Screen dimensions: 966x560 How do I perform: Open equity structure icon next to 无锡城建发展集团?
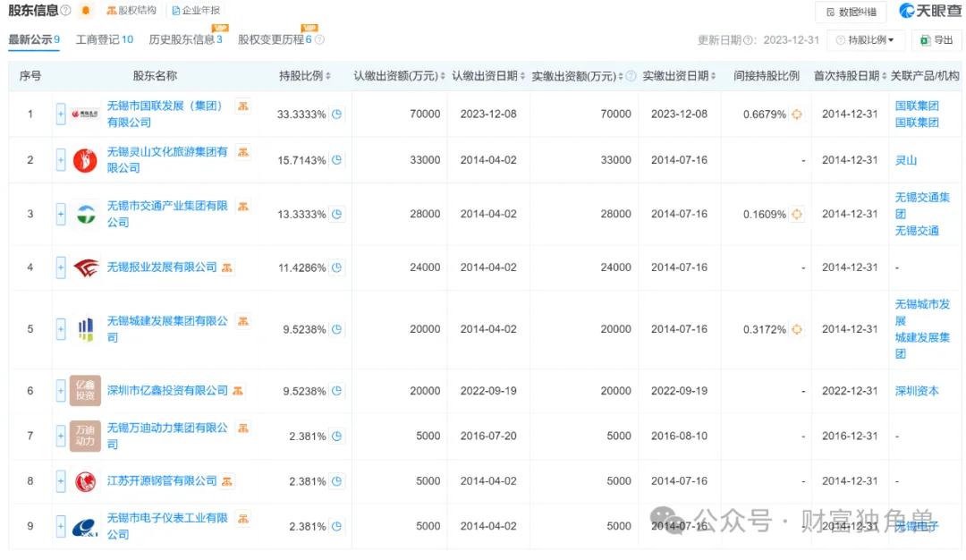click(243, 321)
